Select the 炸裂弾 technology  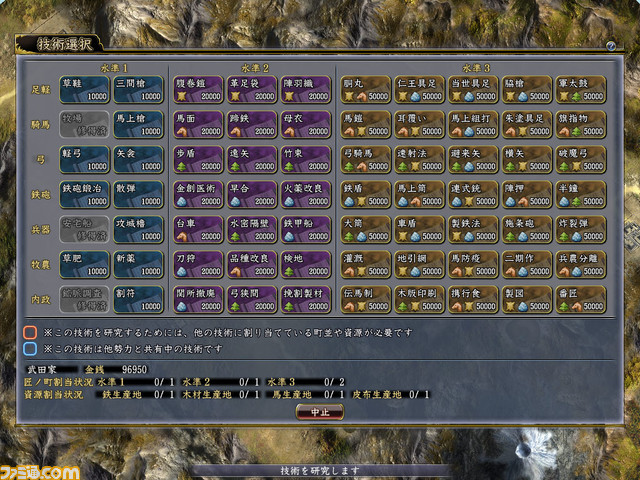click(x=580, y=230)
